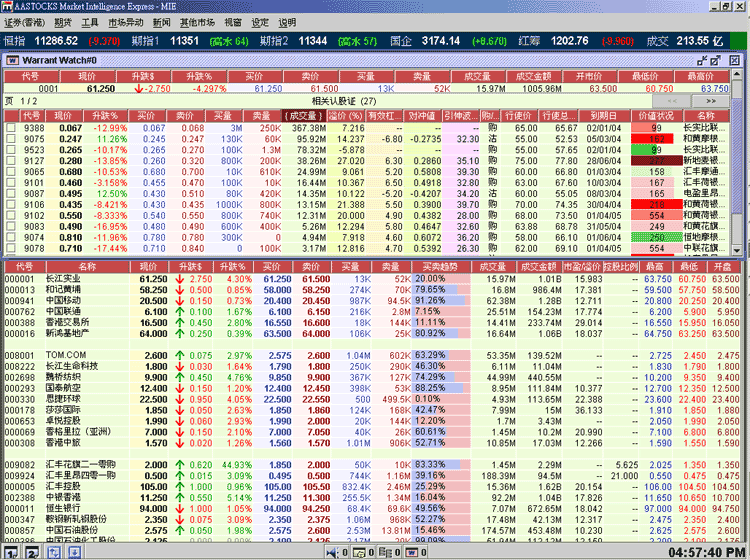Select the 汇丰控股 stock row

click(x=372, y=486)
